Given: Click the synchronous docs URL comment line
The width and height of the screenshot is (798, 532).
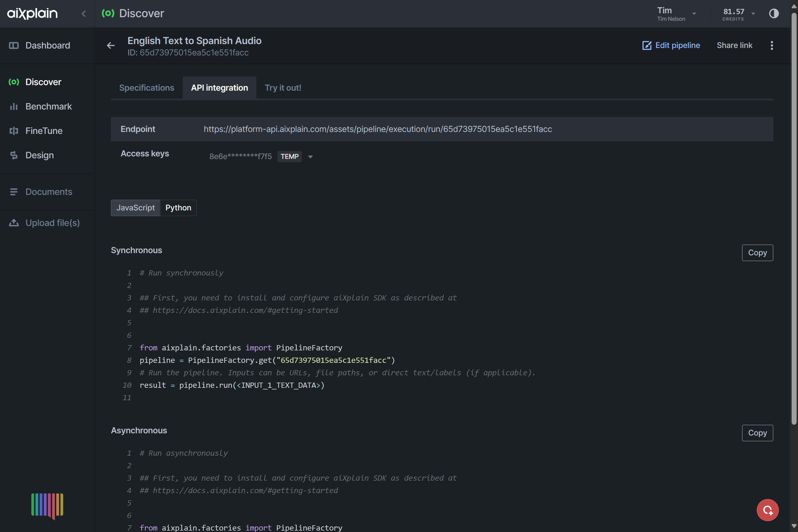Looking at the screenshot, I should pos(239,310).
